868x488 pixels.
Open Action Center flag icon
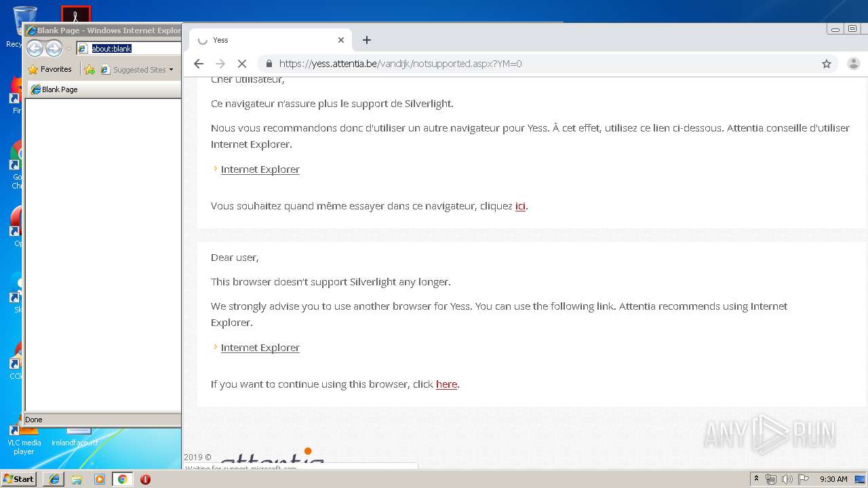point(804,479)
